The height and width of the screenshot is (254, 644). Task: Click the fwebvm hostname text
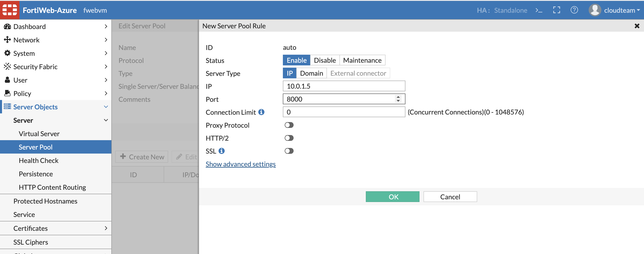(x=95, y=10)
